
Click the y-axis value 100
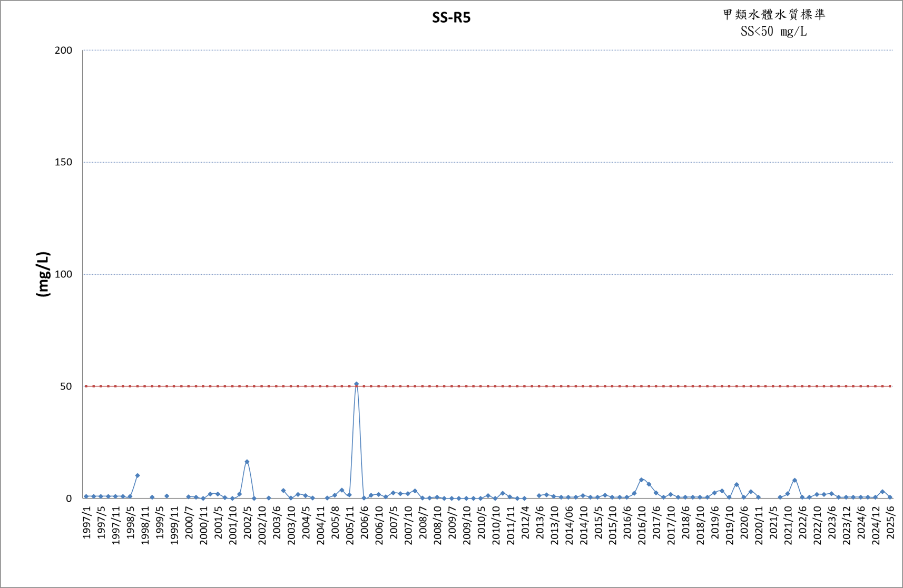[x=63, y=274]
